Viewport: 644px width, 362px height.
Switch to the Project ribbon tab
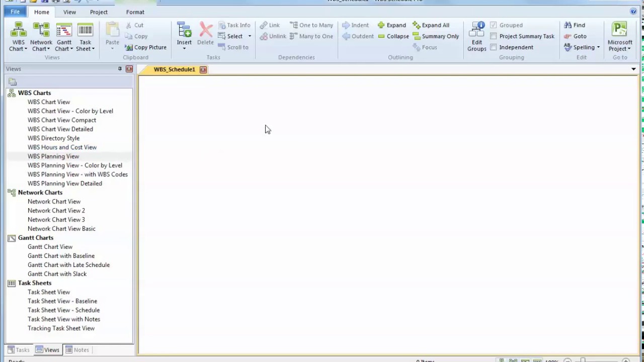(99, 12)
